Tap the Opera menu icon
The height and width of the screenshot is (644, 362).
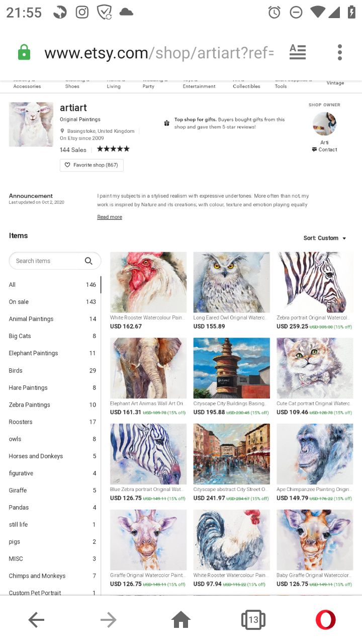pyautogui.click(x=325, y=620)
